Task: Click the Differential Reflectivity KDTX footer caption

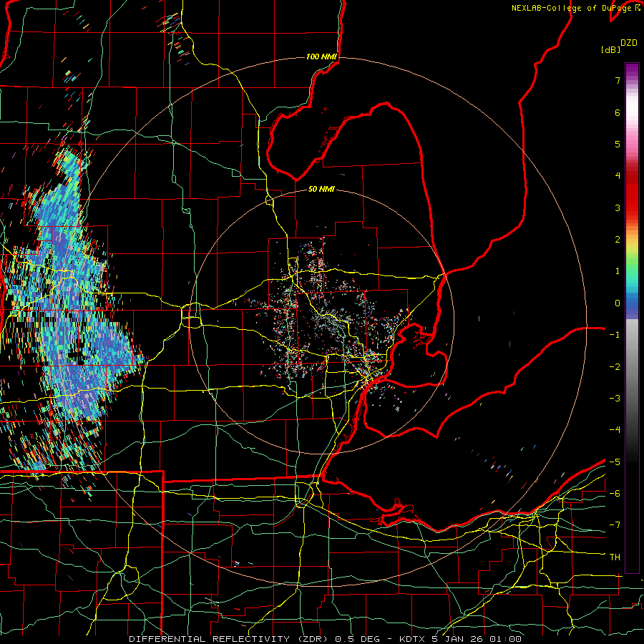Action: pyautogui.click(x=325, y=639)
